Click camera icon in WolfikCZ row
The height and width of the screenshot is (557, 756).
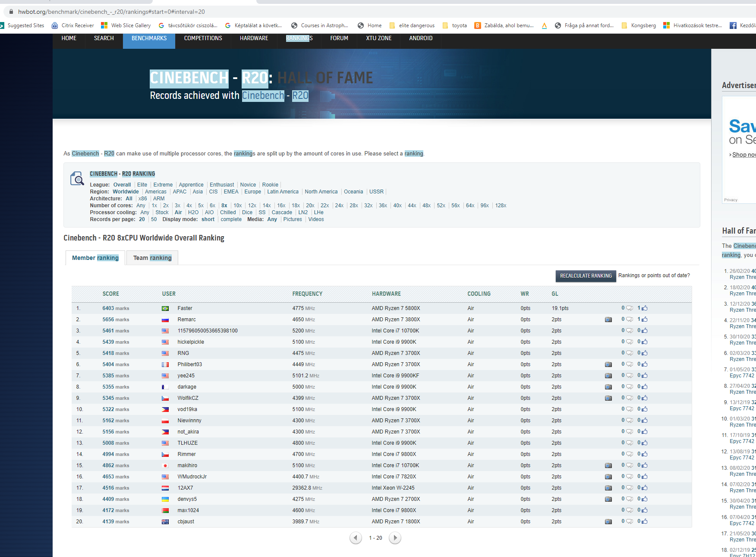(608, 398)
